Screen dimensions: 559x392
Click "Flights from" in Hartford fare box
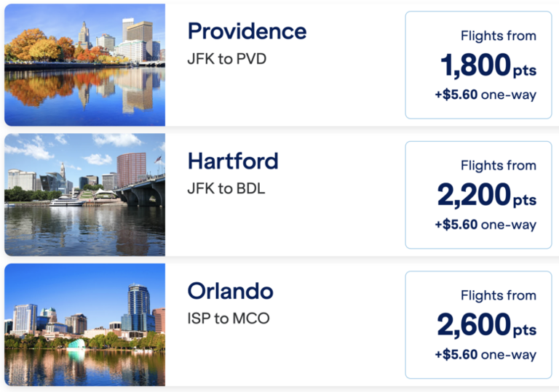click(x=499, y=166)
